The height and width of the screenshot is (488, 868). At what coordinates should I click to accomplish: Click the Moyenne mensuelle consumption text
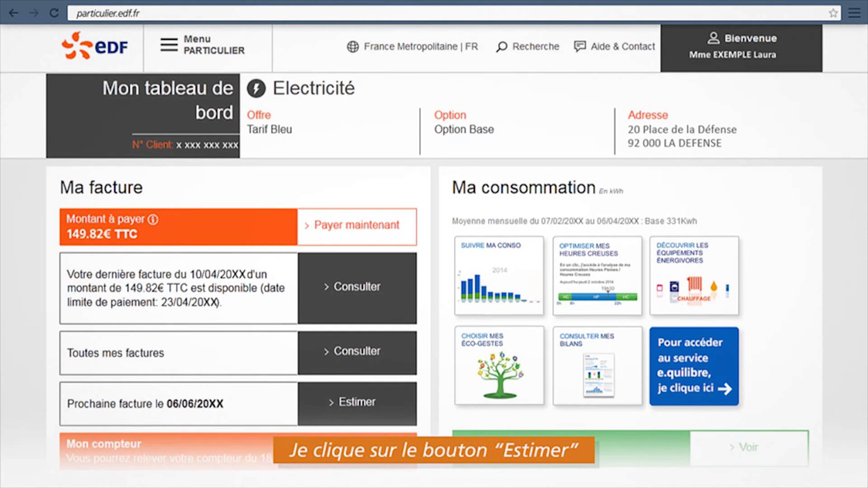pos(574,221)
